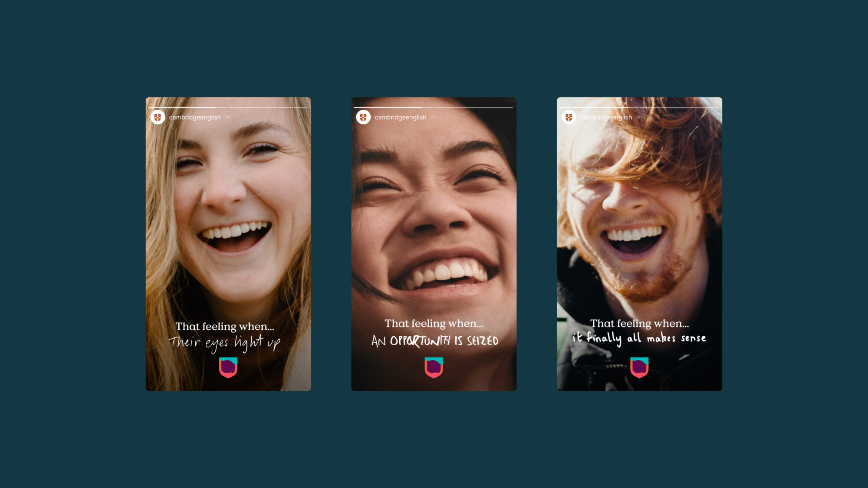Screen dimensions: 868x488
Task: Click the '6h' timestamp on the right story
Action: coord(638,117)
